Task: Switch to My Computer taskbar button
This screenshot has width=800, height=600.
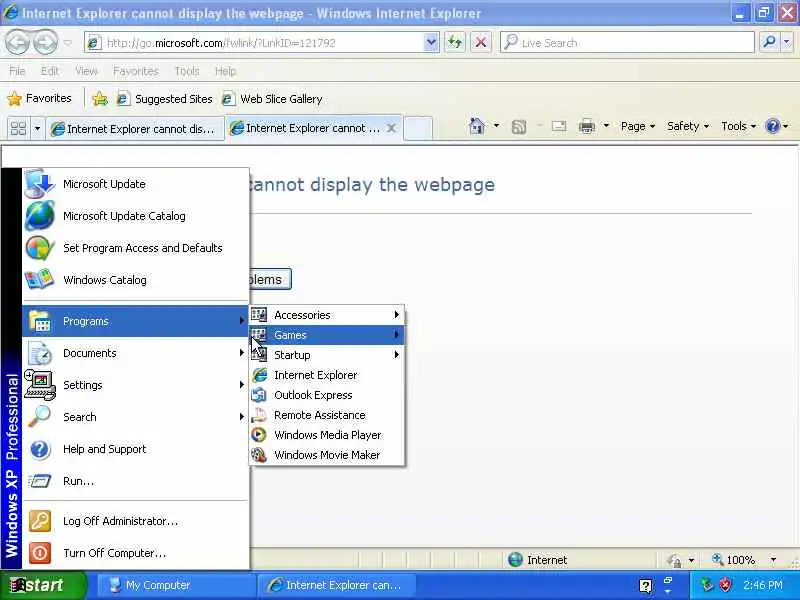Action: tap(176, 585)
